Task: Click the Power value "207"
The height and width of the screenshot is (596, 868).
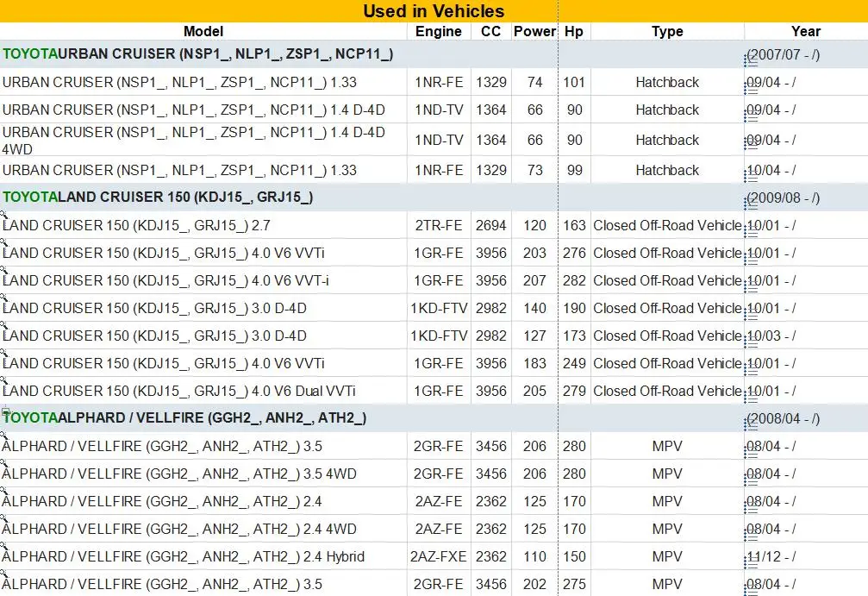Action: 534,281
